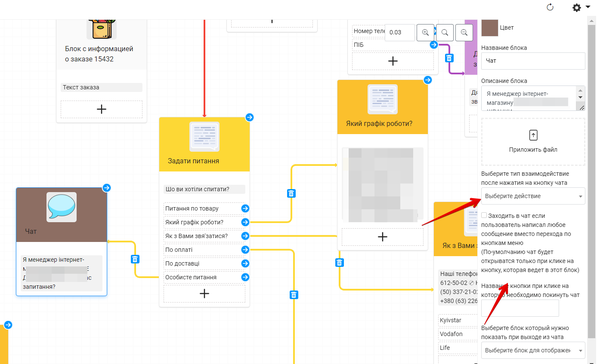Expand the gear menu dropdown arrow
Image resolution: width=600 pixels, height=364 pixels.
(588, 7)
